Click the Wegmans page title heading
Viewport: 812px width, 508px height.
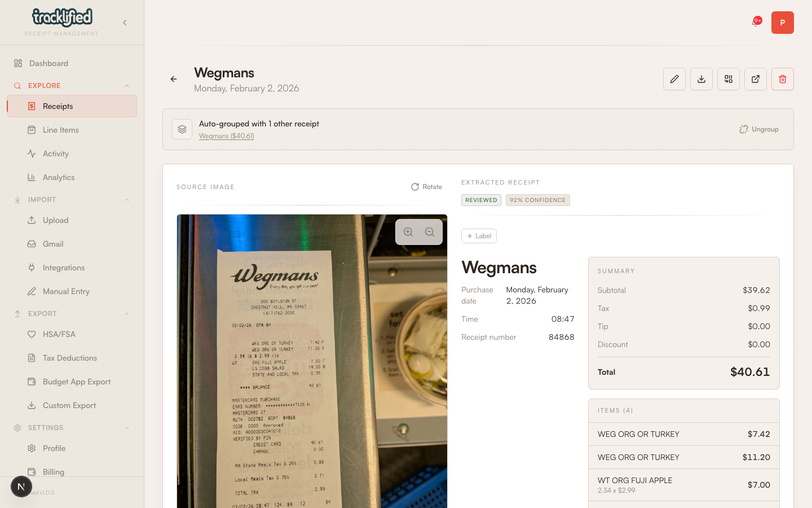point(224,73)
